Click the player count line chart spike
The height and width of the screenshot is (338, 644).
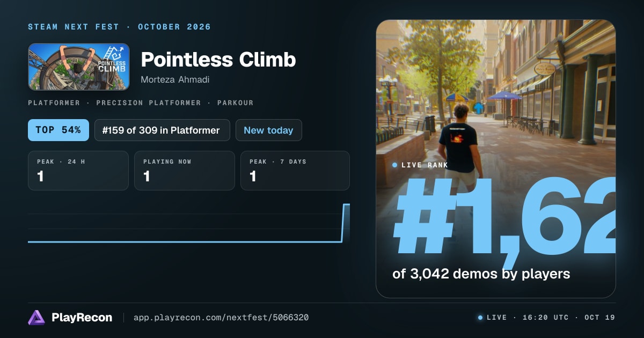click(346, 223)
